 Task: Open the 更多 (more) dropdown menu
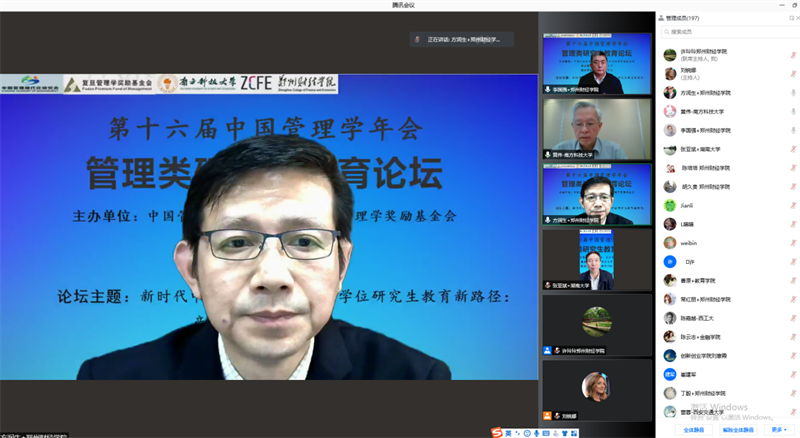[x=777, y=429]
